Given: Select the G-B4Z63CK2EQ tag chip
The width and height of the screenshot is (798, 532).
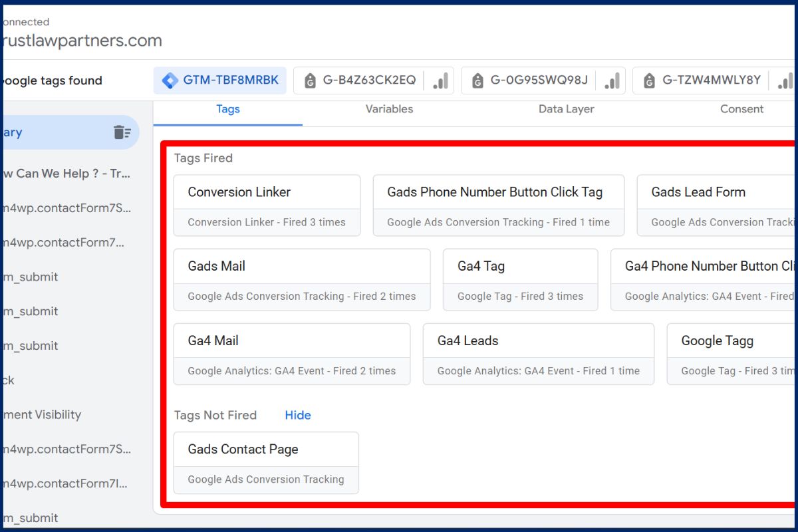Looking at the screenshot, I should pyautogui.click(x=374, y=80).
